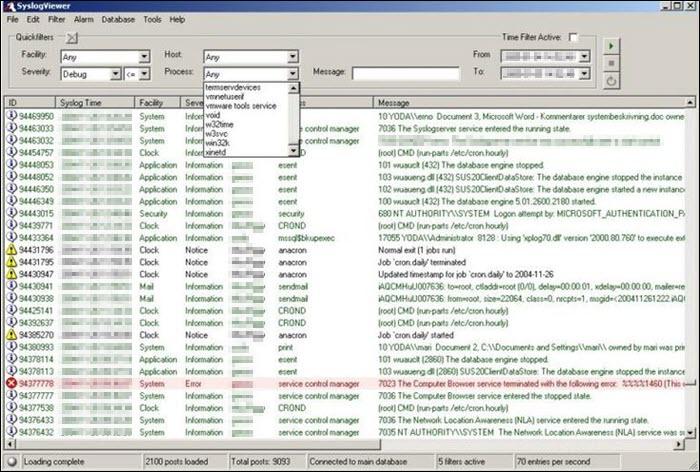Click the error icon on row 94377778
The image size is (700, 472).
click(x=11, y=383)
